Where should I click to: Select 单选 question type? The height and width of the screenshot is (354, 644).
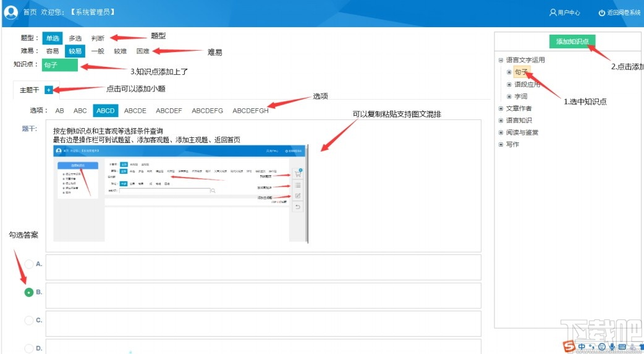pyautogui.click(x=53, y=38)
